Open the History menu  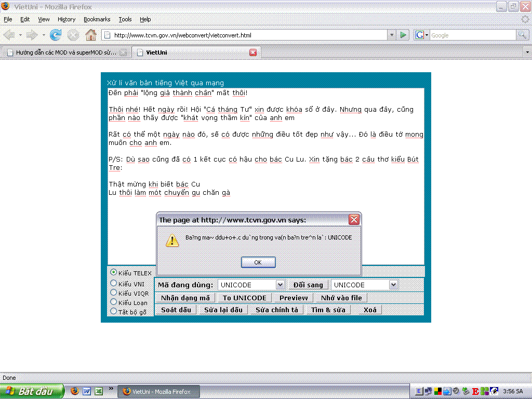coord(66,19)
